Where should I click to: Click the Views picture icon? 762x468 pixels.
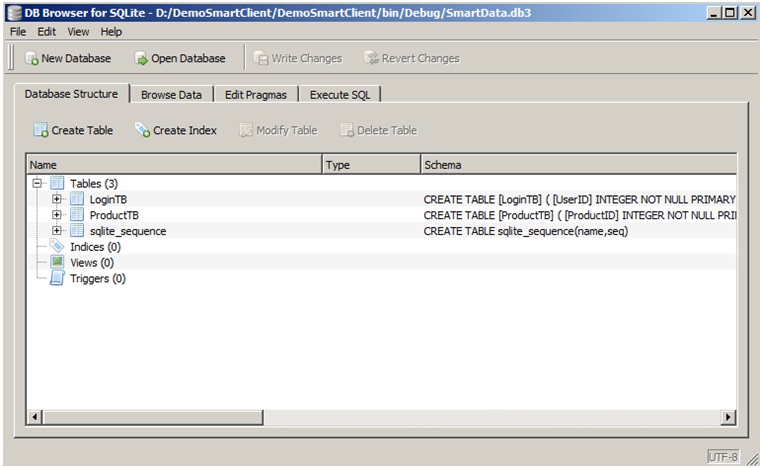click(x=57, y=262)
